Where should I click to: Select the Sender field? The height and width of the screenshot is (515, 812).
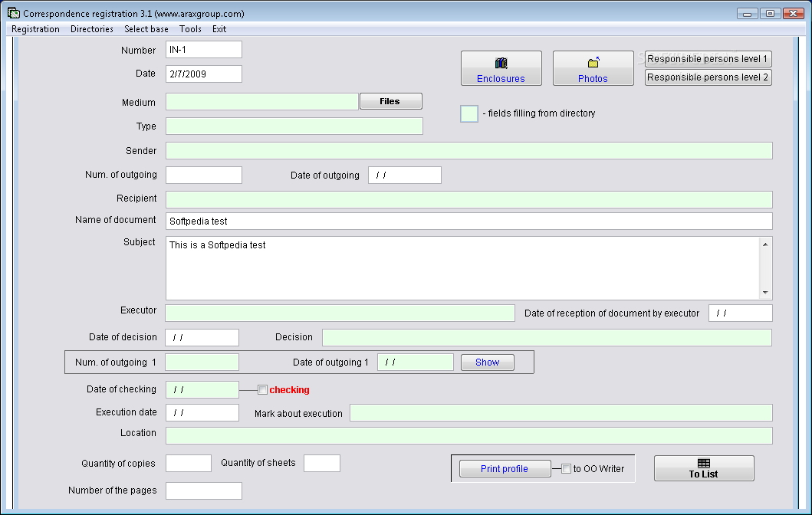[x=469, y=151]
